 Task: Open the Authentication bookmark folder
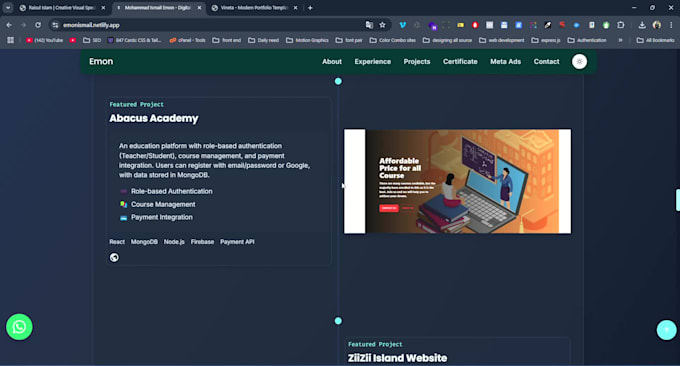coord(587,40)
